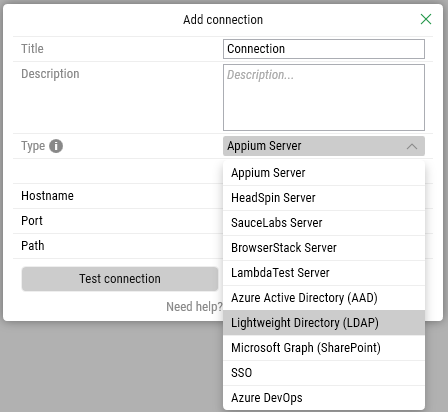Click the Appium Server type combo box
Viewport: 448px width, 412px height.
tap(324, 146)
